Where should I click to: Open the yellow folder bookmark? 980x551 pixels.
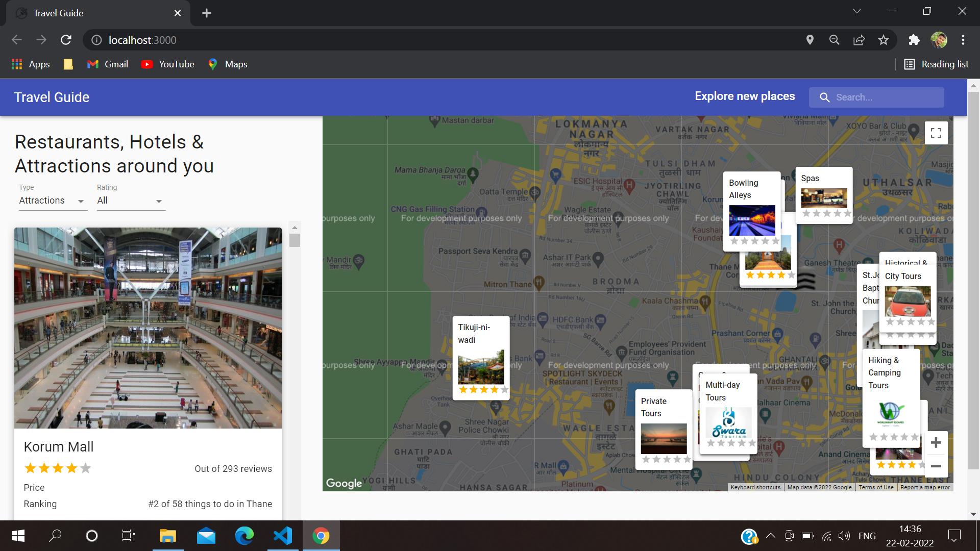click(68, 64)
